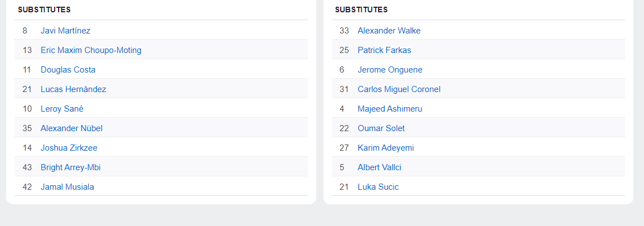This screenshot has height=226, width=644.
Task: Click on Oumar Solet
Action: [381, 128]
